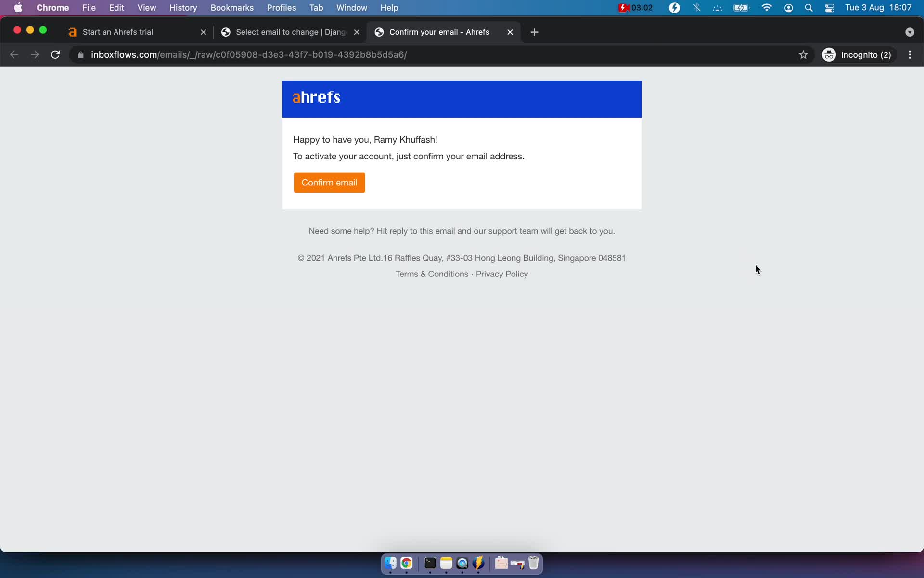Open new tab with plus button
924x578 pixels.
coord(534,32)
